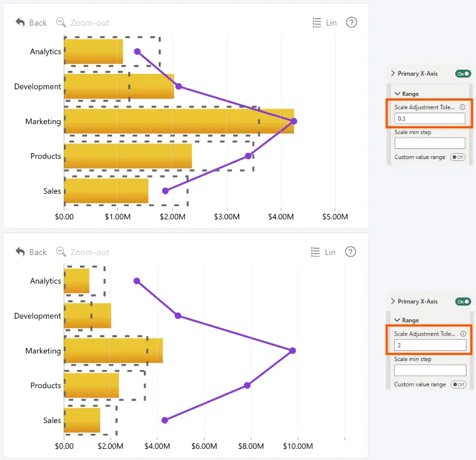Select the Analytics bar in the top chart

click(x=93, y=51)
